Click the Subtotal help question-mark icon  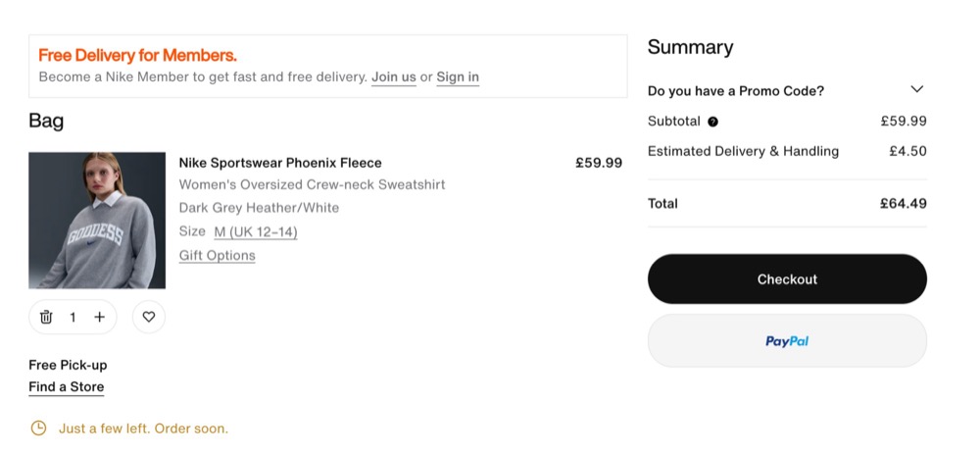click(x=713, y=122)
